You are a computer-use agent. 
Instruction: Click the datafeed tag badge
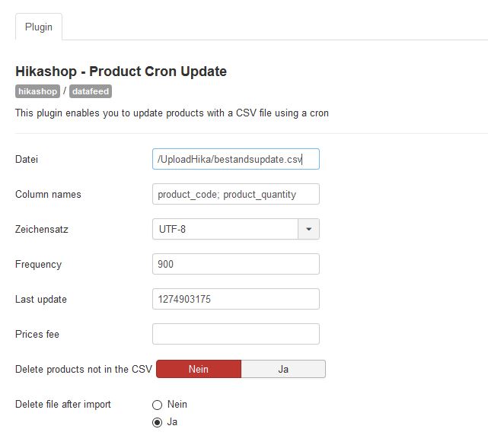click(x=91, y=91)
